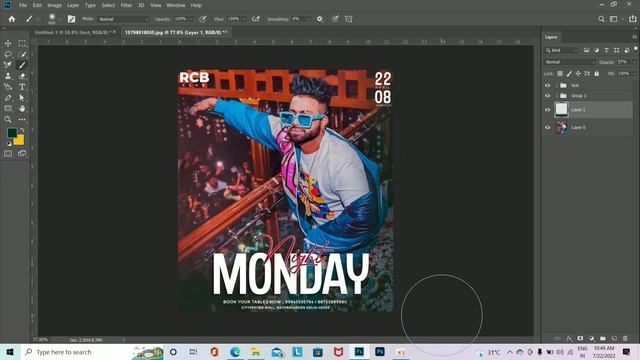640x360 pixels.
Task: Open layer blend mode Normal dropdown
Action: (570, 62)
